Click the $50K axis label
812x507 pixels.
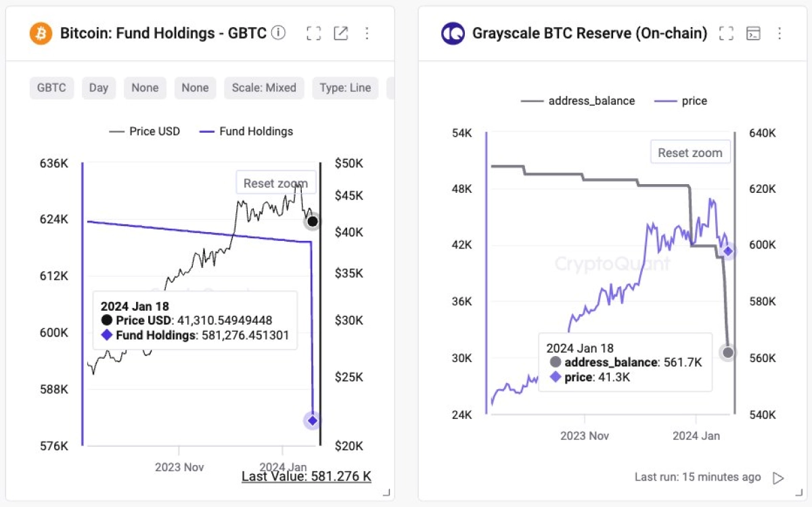[349, 163]
